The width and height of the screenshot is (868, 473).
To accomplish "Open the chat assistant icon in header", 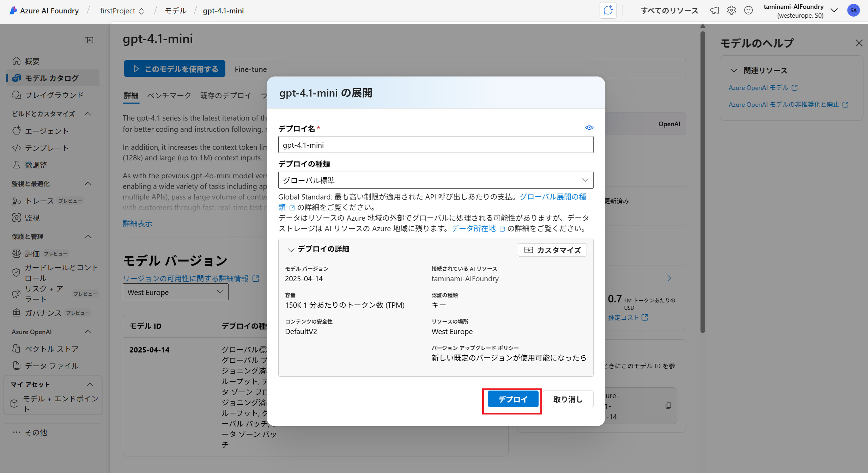I will pyautogui.click(x=608, y=10).
